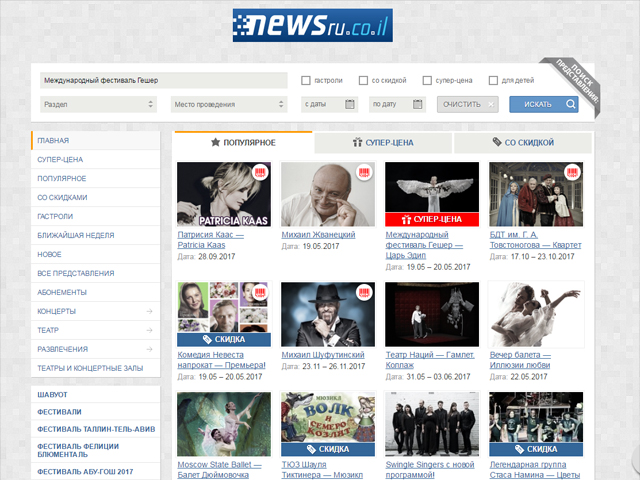Viewport: 640px width, 480px height.
Task: Open 'Swingle Singers с новой программой!' link
Action: 430,470
